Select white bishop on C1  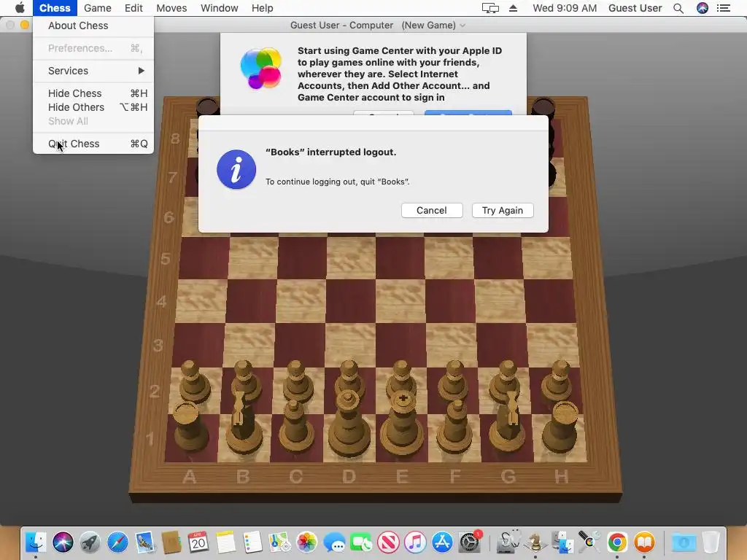pos(296,426)
